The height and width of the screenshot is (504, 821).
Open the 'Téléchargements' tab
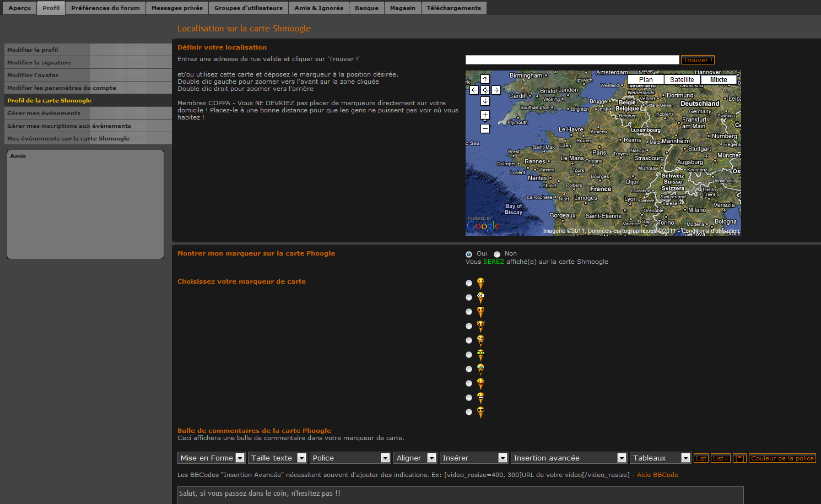click(454, 8)
